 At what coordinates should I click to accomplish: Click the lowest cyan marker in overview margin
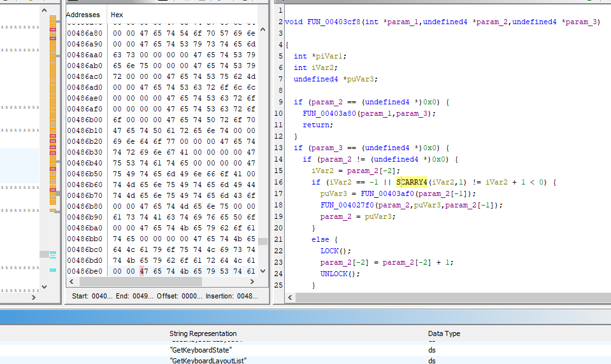[53, 270]
